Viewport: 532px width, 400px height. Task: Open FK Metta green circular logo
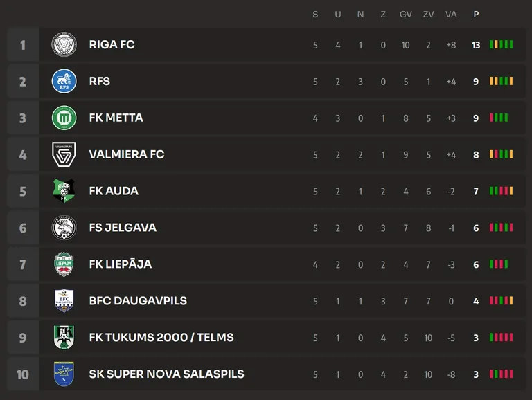coord(64,118)
